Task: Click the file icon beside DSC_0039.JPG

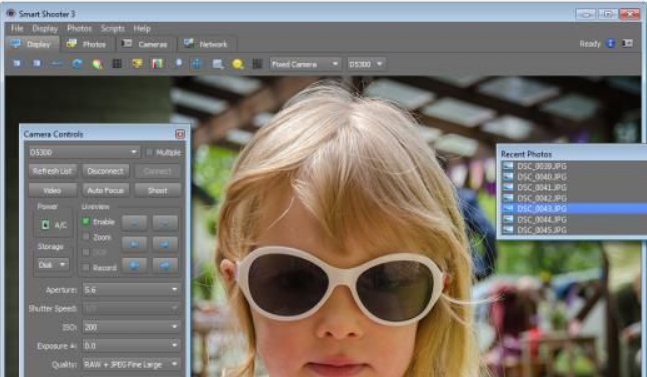Action: point(508,166)
